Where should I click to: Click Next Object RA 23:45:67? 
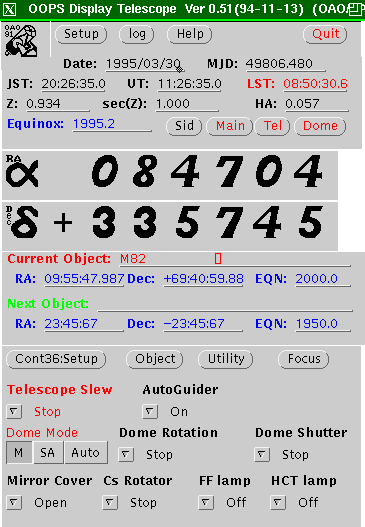click(84, 324)
